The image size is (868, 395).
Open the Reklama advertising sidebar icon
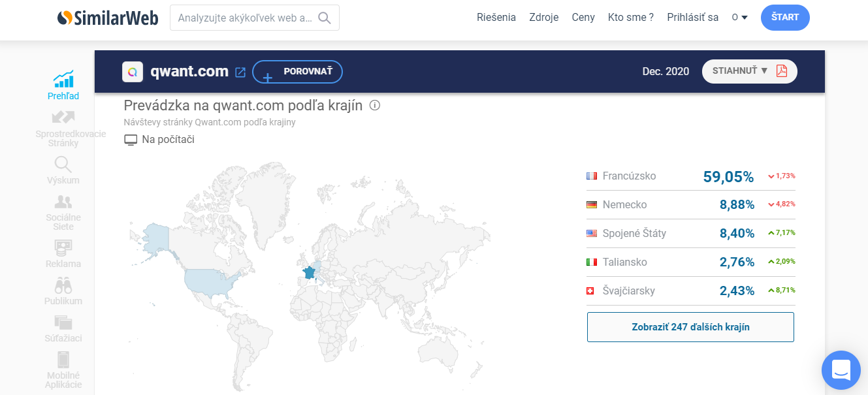click(x=63, y=248)
